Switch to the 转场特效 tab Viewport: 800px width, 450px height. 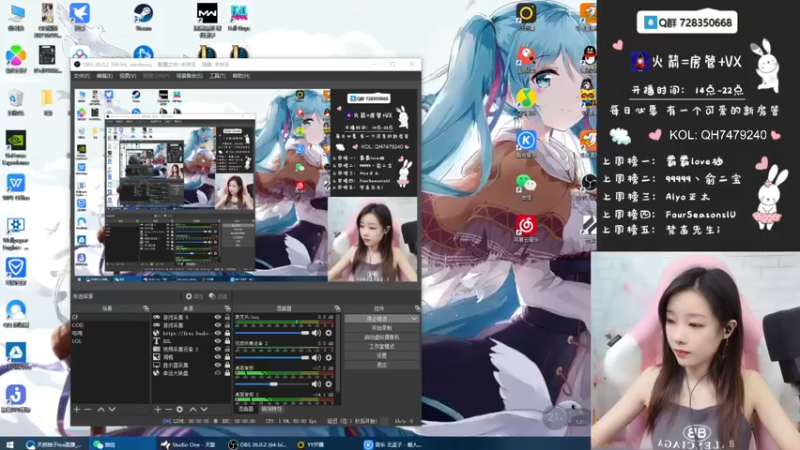[x=271, y=409]
